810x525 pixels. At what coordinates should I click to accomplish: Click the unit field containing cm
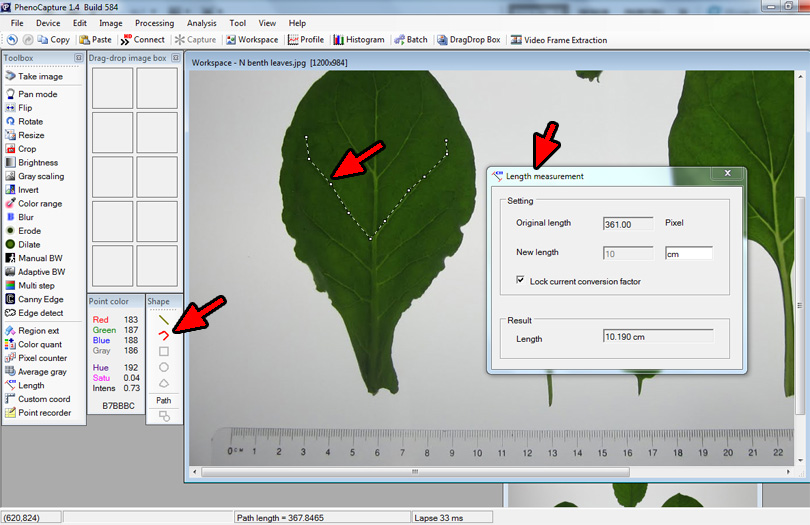688,254
